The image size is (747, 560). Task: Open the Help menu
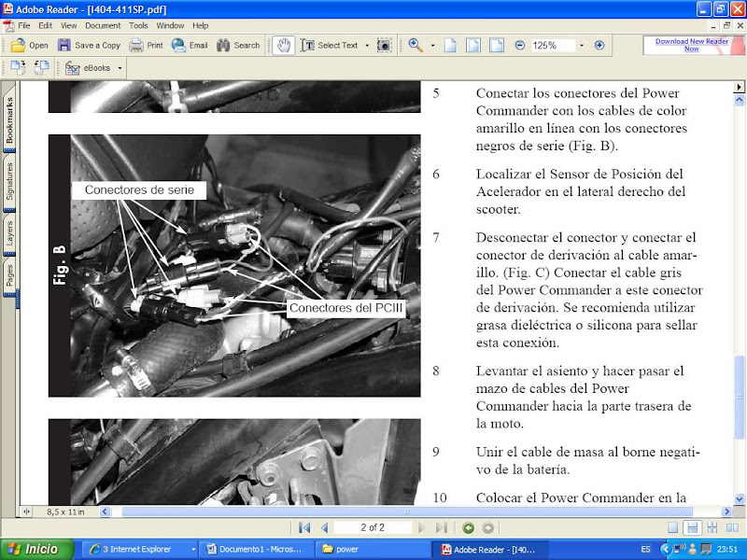[x=200, y=25]
